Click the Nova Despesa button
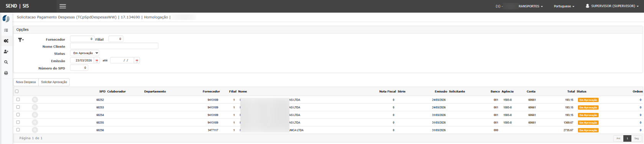 pos(26,82)
